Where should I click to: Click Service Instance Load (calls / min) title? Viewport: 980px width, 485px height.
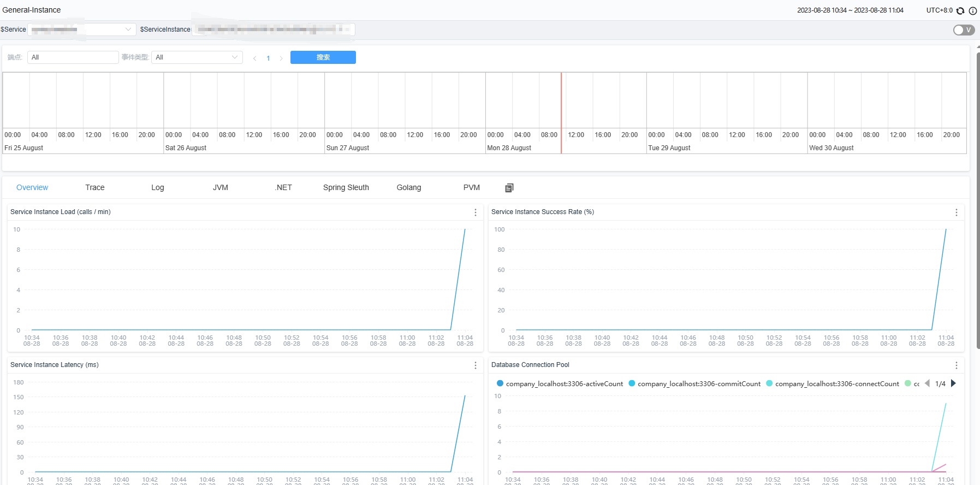(61, 212)
